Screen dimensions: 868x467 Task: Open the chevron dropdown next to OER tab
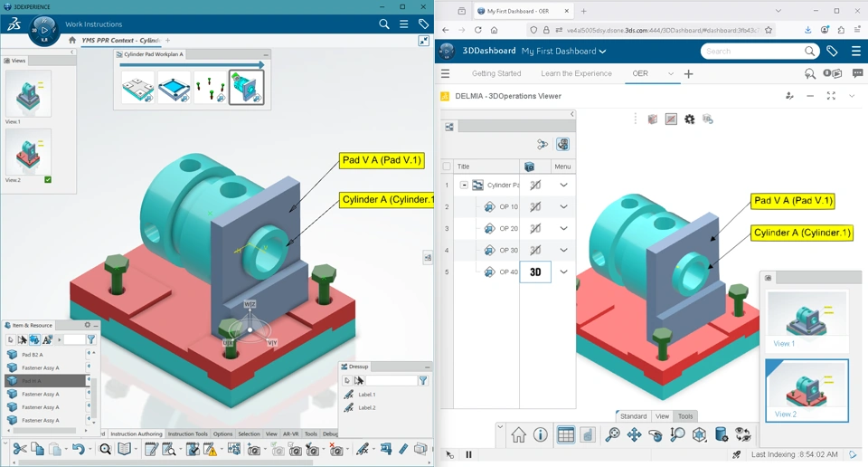(670, 73)
